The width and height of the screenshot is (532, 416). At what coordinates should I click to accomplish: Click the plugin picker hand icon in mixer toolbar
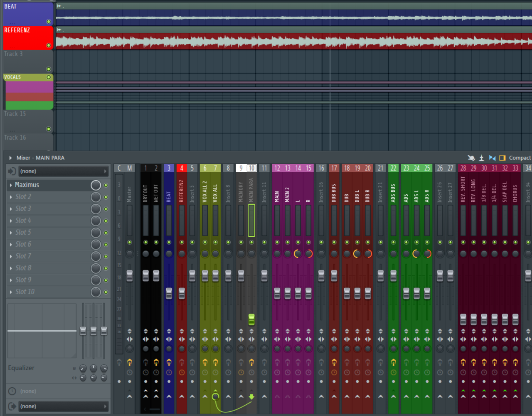(471, 158)
